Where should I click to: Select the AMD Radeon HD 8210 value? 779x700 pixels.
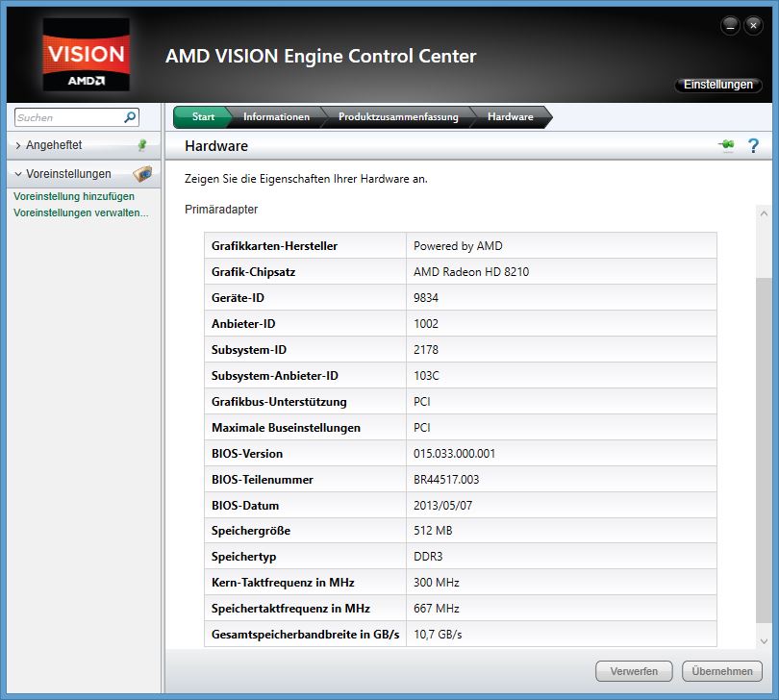click(471, 272)
